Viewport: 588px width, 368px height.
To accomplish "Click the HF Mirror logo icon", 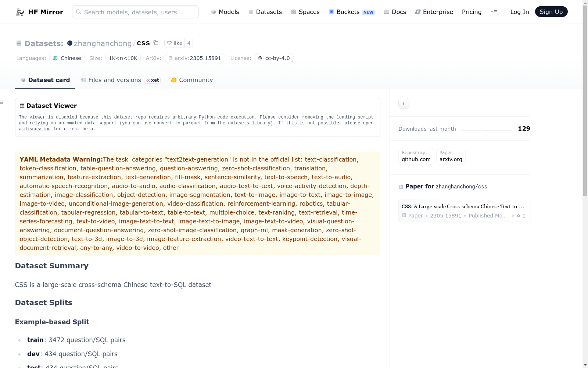I will 20,12.
